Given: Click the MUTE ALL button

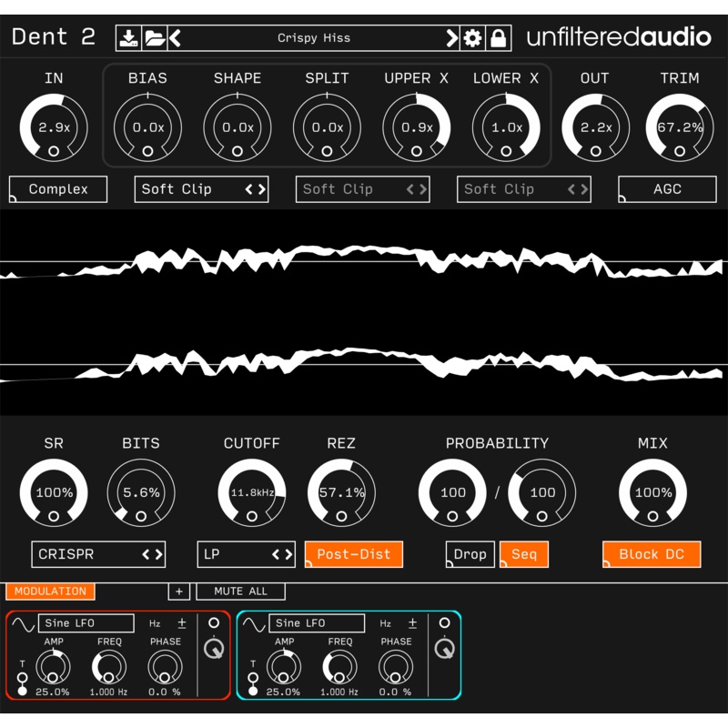Looking at the screenshot, I should (240, 591).
